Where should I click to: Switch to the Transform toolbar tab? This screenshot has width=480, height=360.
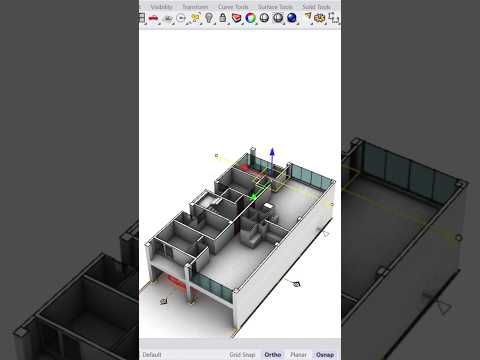(x=195, y=7)
